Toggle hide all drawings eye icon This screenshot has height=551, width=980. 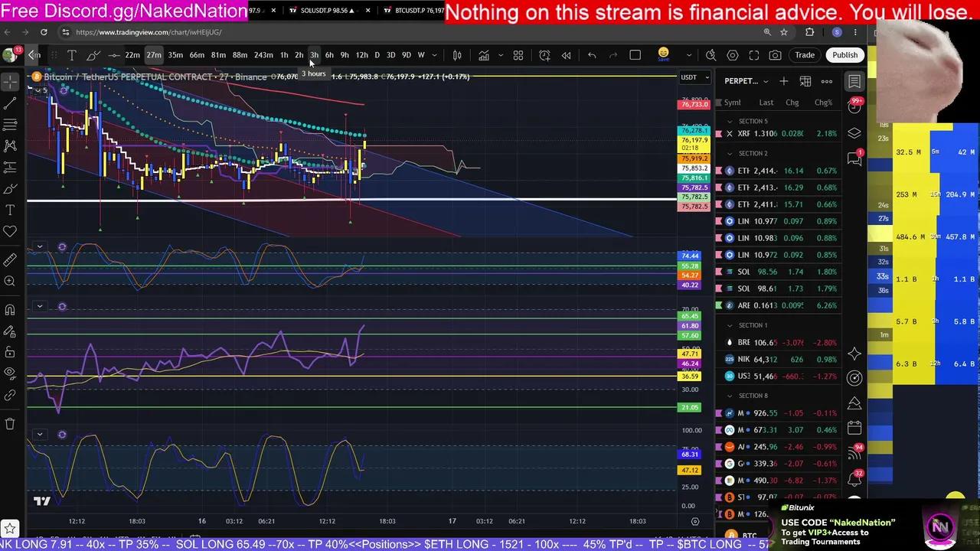(10, 374)
